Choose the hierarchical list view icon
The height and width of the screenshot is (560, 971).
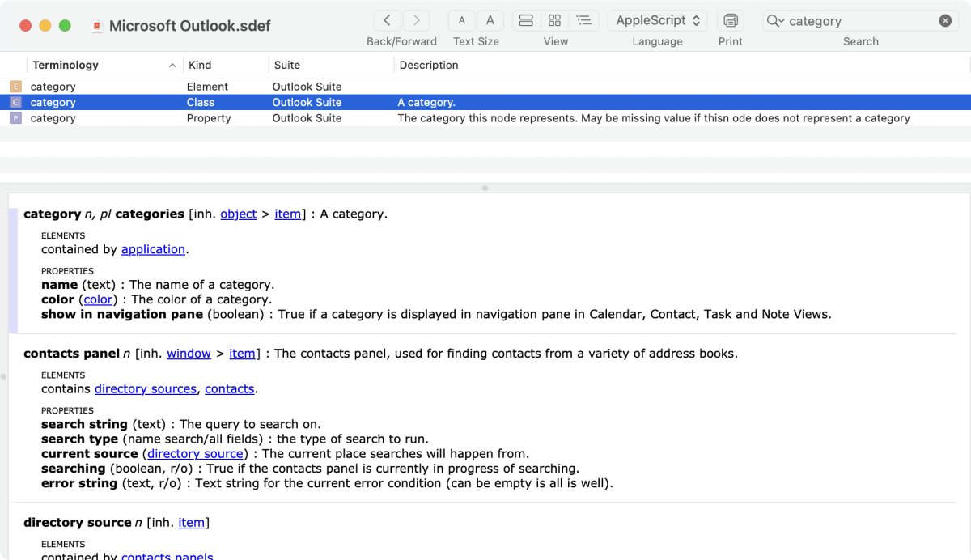click(585, 19)
